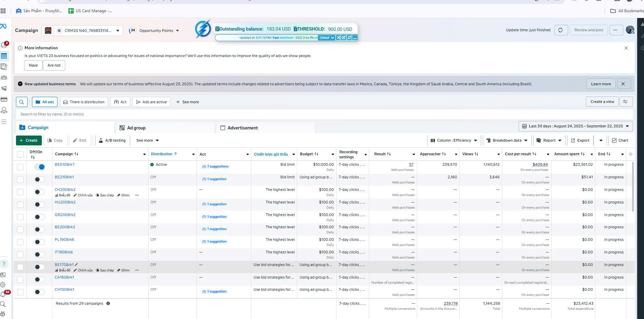
Task: Click the three-dots more options button
Action: (615, 30)
